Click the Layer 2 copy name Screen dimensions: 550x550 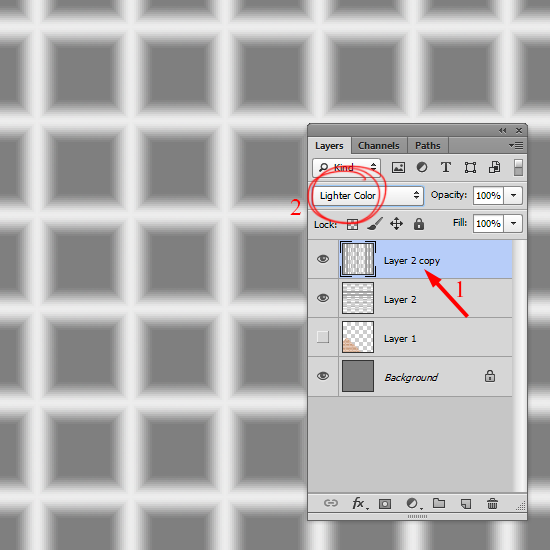pos(412,261)
